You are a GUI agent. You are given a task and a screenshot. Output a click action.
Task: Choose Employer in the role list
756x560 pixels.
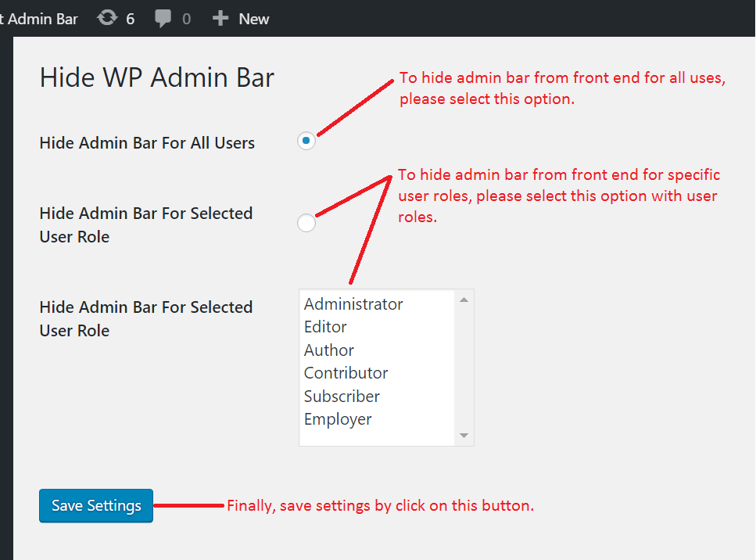(338, 419)
